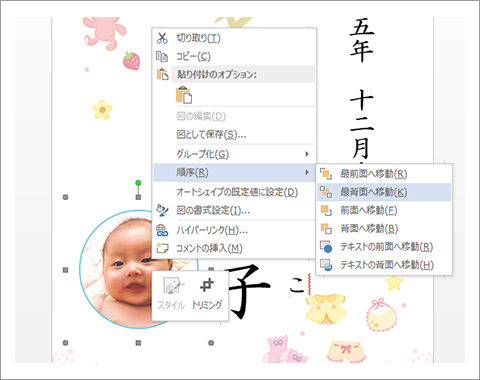
Task: Expand the 順序 submenu arrow
Action: [x=307, y=172]
